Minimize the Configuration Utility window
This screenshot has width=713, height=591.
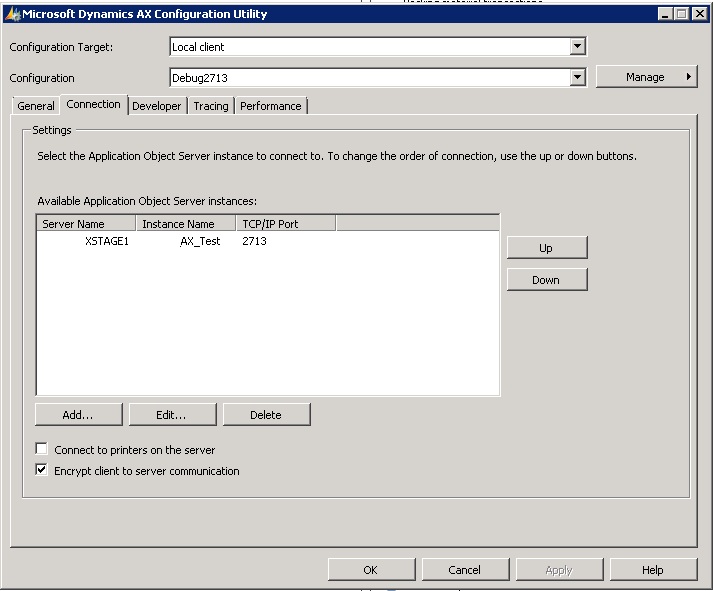(665, 14)
